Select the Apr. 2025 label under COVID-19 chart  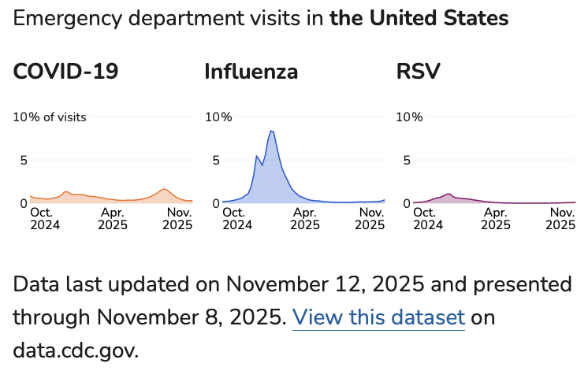[x=113, y=218]
